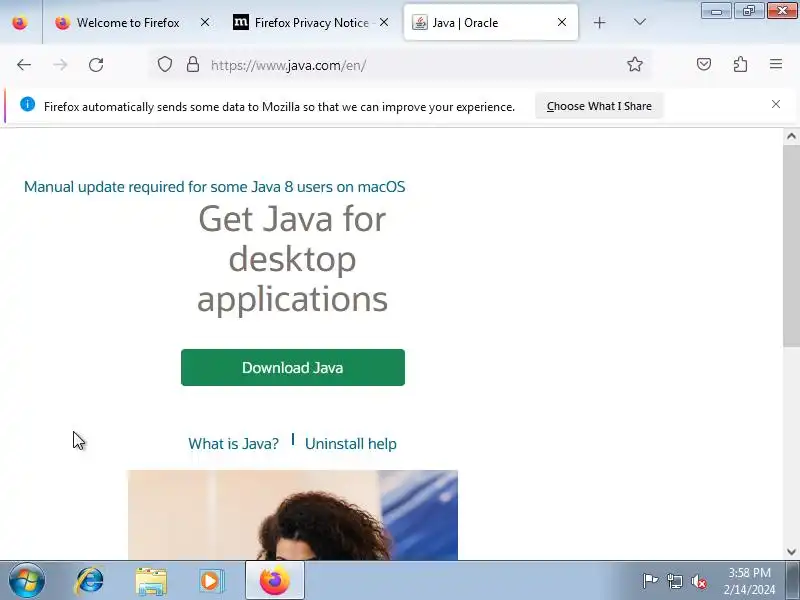Close the Firefox Privacy Notice tab
Image resolution: width=800 pixels, height=600 pixels.
(x=384, y=22)
